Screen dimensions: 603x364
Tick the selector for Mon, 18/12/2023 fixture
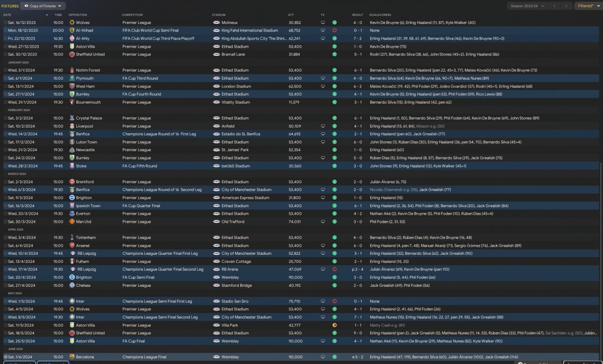tap(6, 30)
